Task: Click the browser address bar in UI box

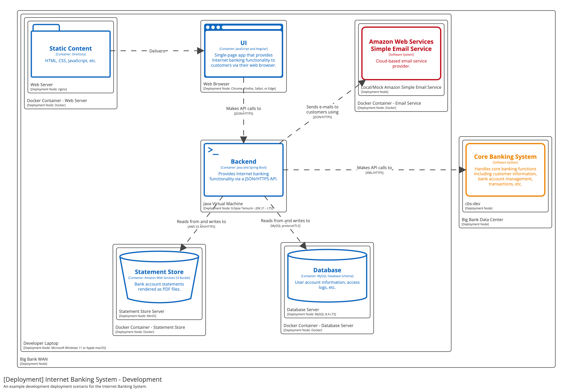Action: pyautogui.click(x=251, y=27)
